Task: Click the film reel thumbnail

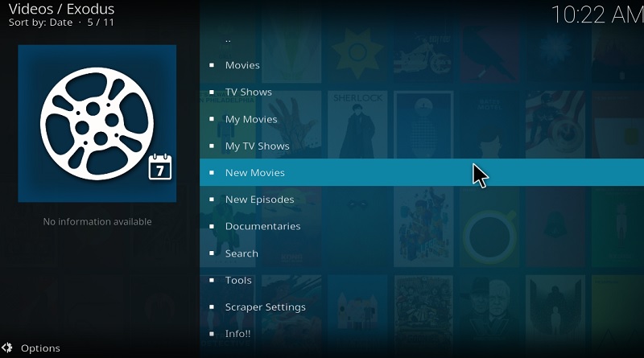Action: pos(97,124)
